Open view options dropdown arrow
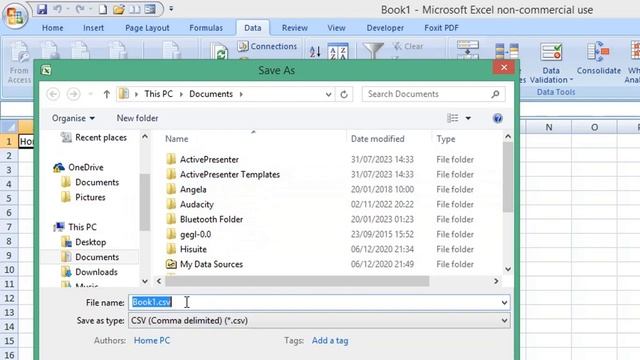This screenshot has width=640, height=360. pyautogui.click(x=468, y=118)
